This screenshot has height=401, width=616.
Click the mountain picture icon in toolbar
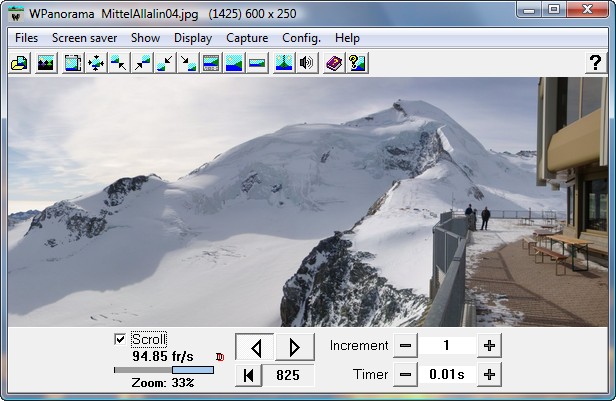click(x=45, y=63)
